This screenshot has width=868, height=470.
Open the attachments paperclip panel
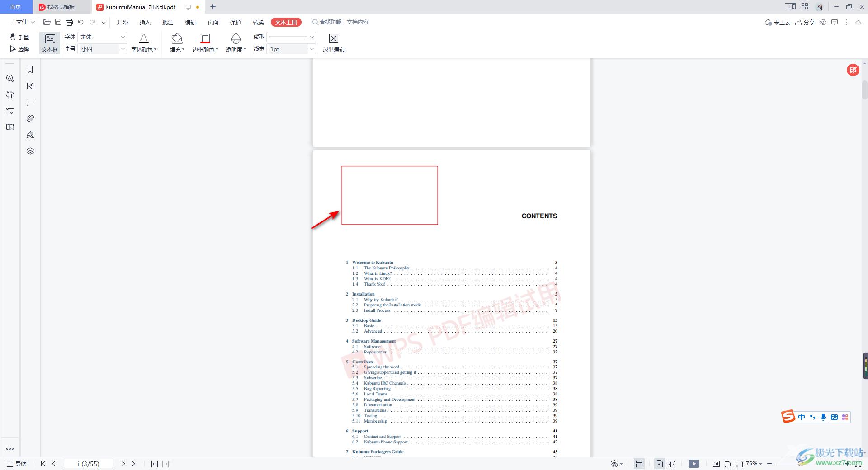tap(30, 118)
